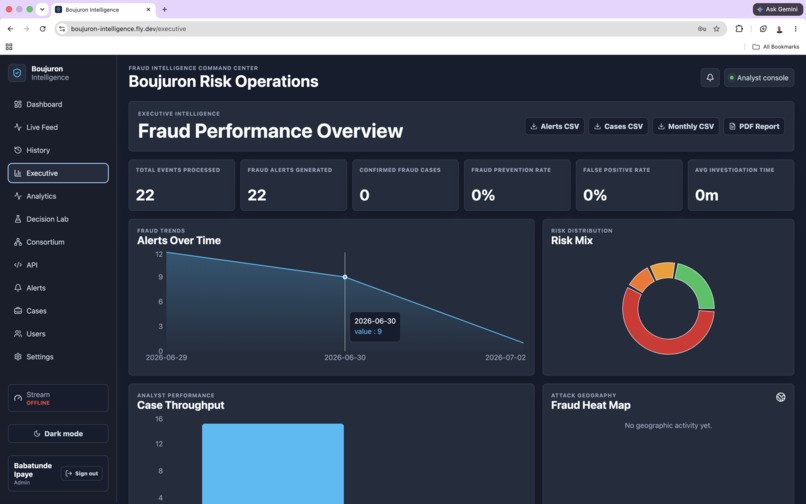Click the yellow-orange Risk Mix donut segment
Image resolution: width=806 pixels, height=504 pixels.
click(663, 271)
